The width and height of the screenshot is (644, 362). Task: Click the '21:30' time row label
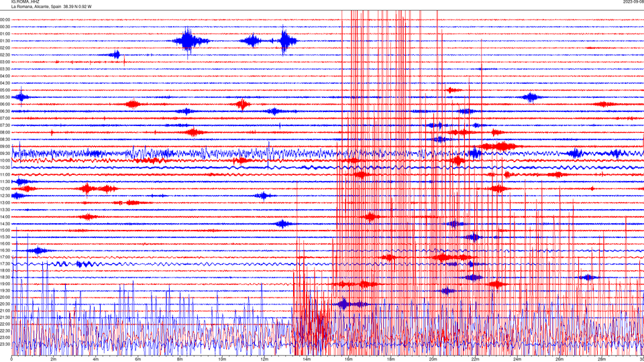pos(5,317)
